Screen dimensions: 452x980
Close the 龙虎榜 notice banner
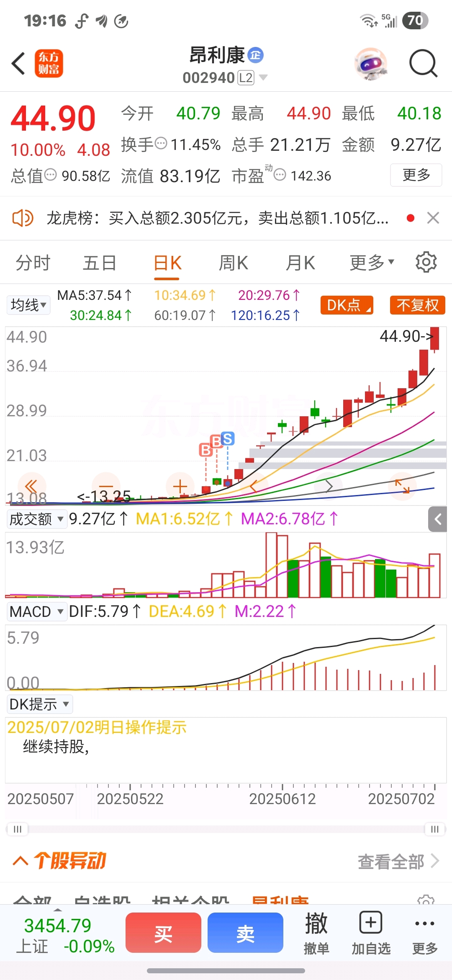click(x=433, y=218)
